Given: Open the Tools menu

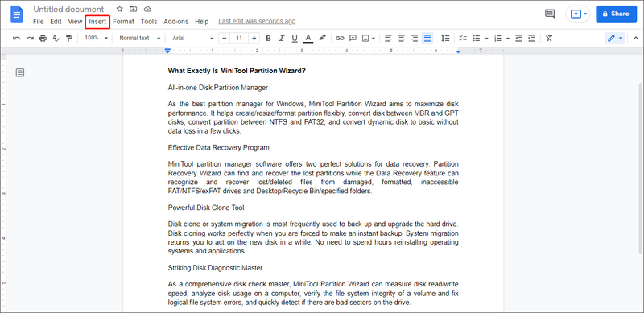Looking at the screenshot, I should [x=149, y=22].
